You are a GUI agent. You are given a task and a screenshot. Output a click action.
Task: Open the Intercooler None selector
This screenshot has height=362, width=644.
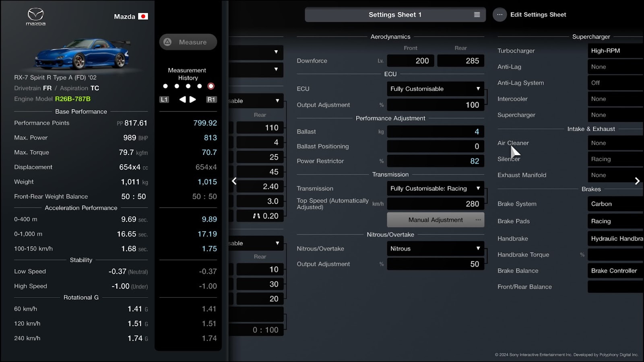coord(616,99)
